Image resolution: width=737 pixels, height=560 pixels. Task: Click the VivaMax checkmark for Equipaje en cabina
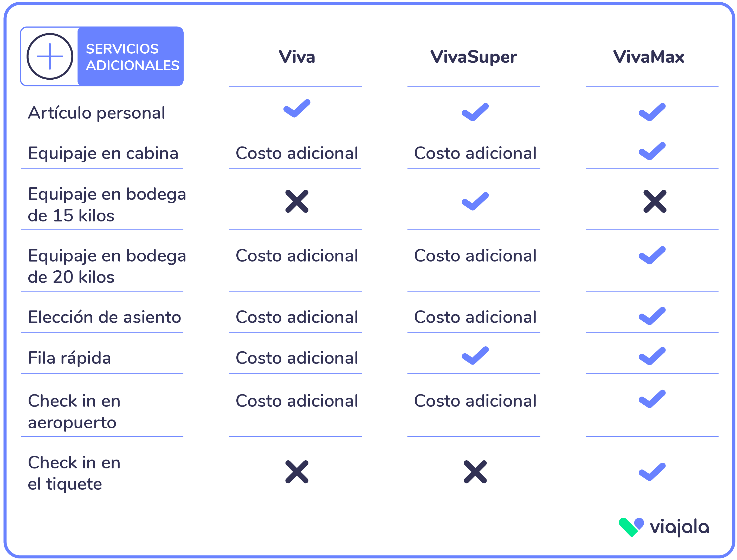click(652, 151)
